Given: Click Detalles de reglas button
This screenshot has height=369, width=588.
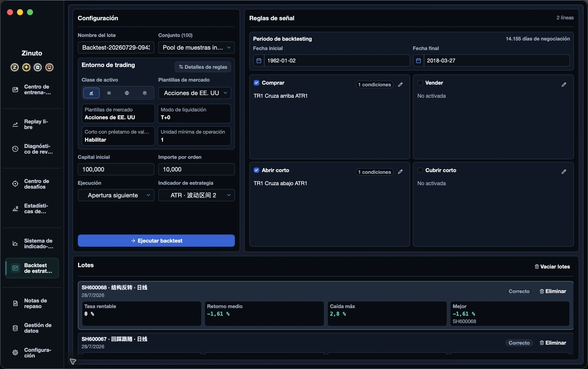Looking at the screenshot, I should coord(203,67).
